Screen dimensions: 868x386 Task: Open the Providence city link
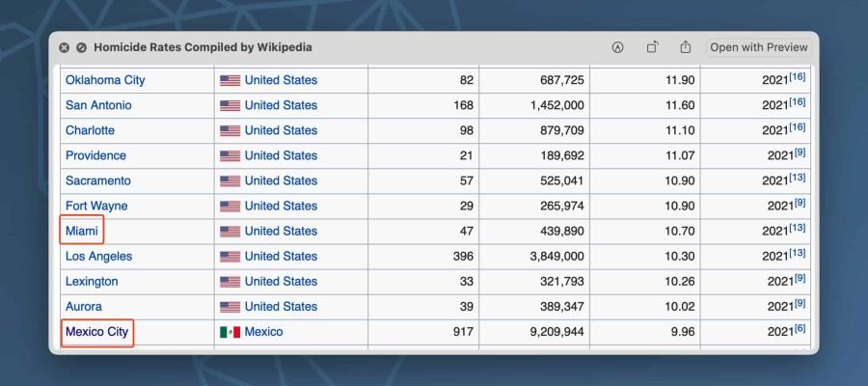pyautogui.click(x=95, y=155)
